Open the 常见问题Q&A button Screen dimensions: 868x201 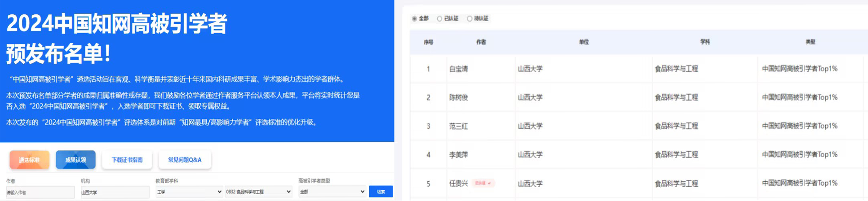pyautogui.click(x=185, y=160)
